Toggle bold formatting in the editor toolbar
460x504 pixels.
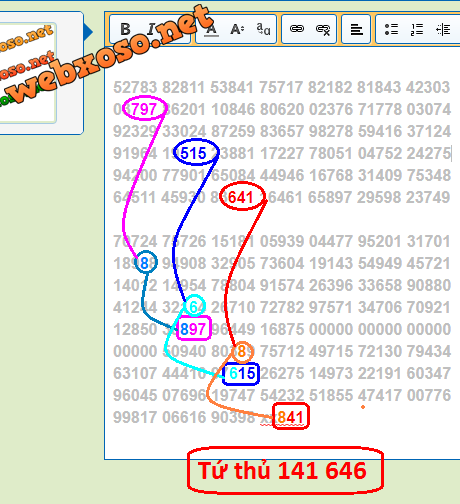point(125,29)
